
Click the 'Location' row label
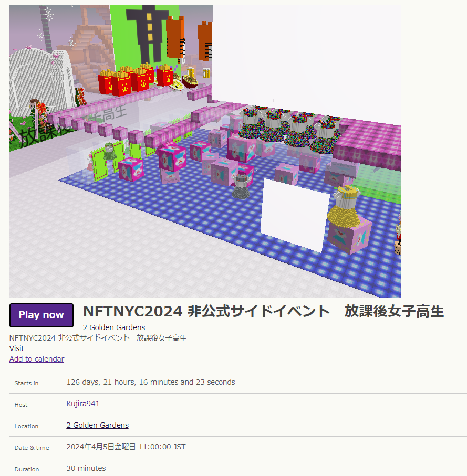[26, 426]
